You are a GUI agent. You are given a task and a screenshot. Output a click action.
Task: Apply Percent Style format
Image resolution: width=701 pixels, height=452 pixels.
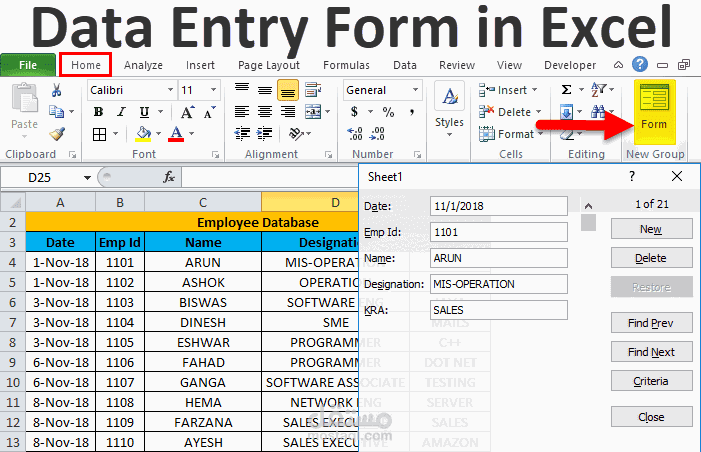pyautogui.click(x=388, y=112)
